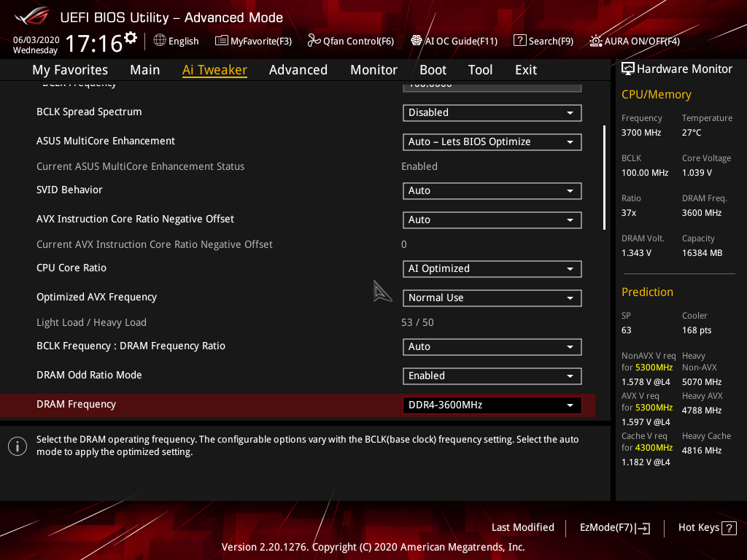The width and height of the screenshot is (747, 560).
Task: Open the BIOS Search function
Action: tap(543, 41)
